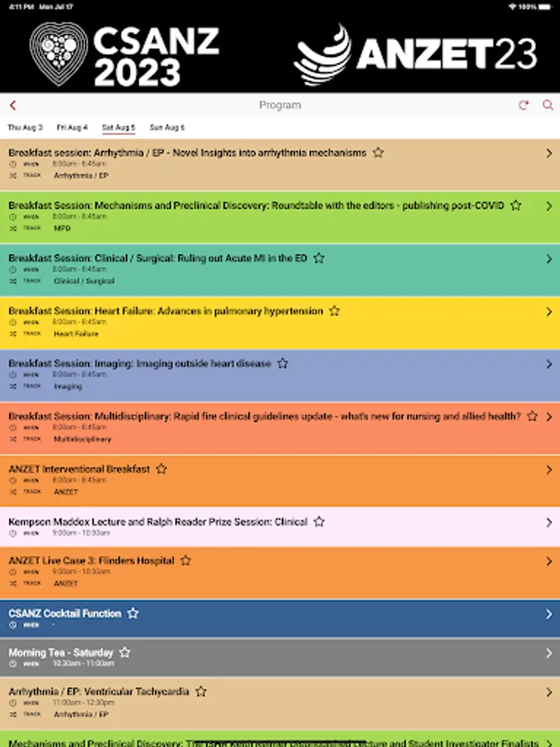The image size is (560, 747).
Task: Switch to Fri Aug 4 tab
Action: pos(72,127)
